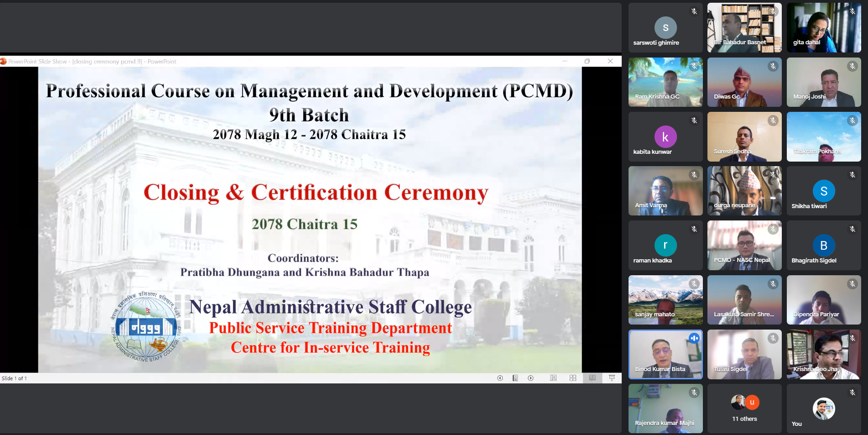Image resolution: width=868 pixels, height=435 pixels.
Task: Select durga neupane's video tile
Action: (x=744, y=191)
